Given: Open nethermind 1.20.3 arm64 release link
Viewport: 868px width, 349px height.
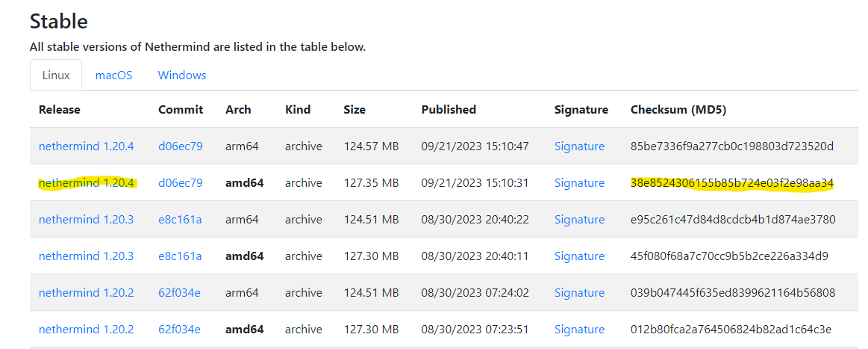Looking at the screenshot, I should point(86,220).
